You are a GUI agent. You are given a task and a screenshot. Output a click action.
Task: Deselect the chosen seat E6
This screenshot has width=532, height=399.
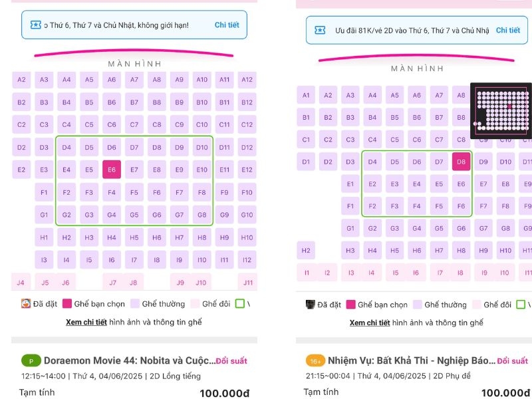coord(112,170)
